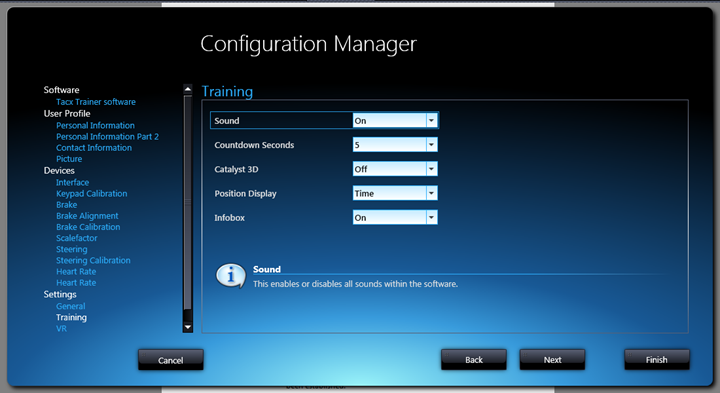Go to Personal Information page
Screen dimensions: 720x393
point(96,125)
